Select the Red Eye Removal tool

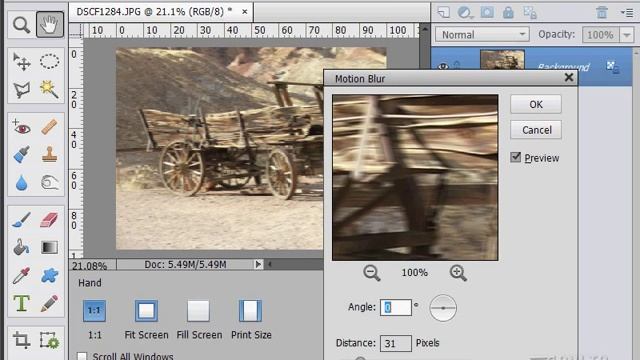(21, 127)
